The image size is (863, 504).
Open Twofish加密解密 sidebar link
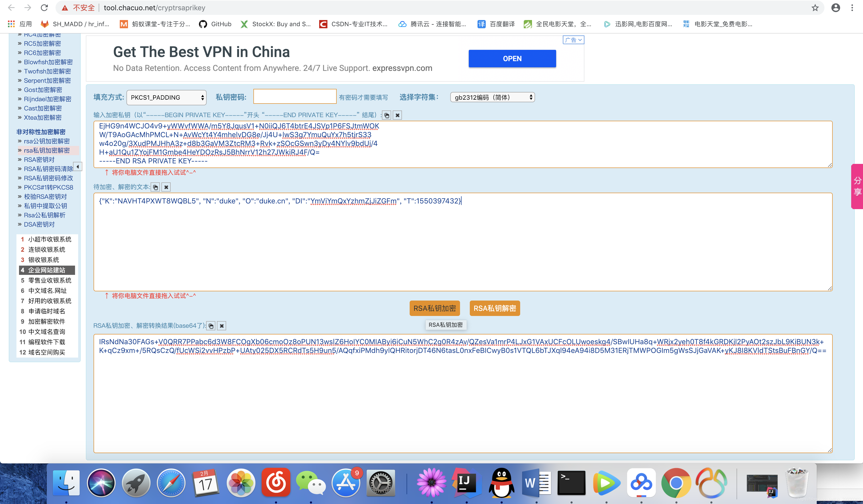coord(47,71)
